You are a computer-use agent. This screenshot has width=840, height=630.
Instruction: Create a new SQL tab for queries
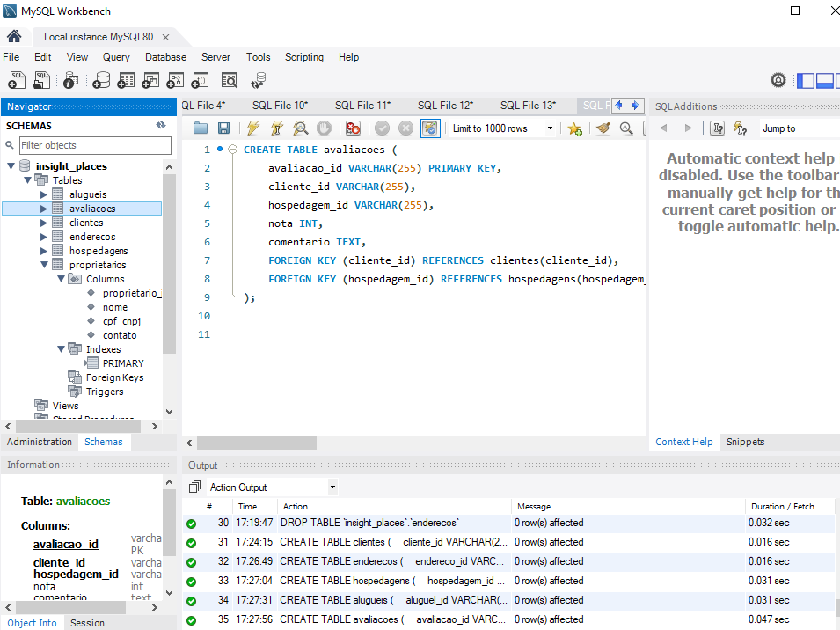click(x=17, y=80)
